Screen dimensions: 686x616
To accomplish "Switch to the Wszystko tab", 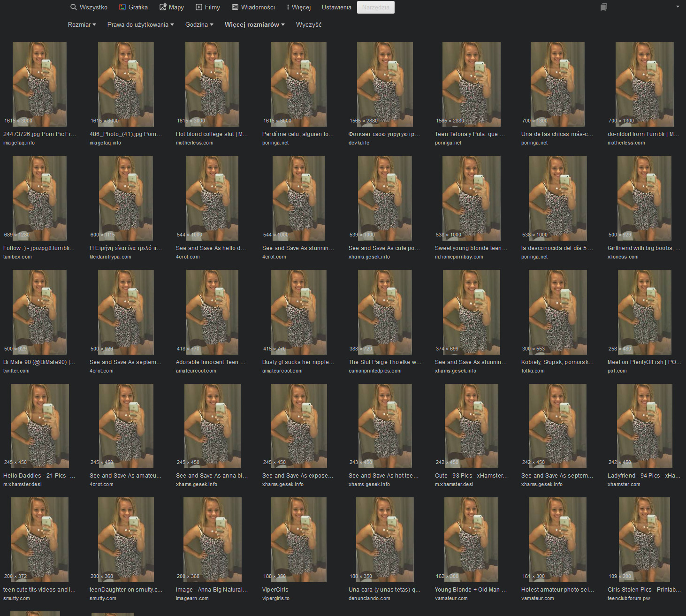I will tap(93, 7).
